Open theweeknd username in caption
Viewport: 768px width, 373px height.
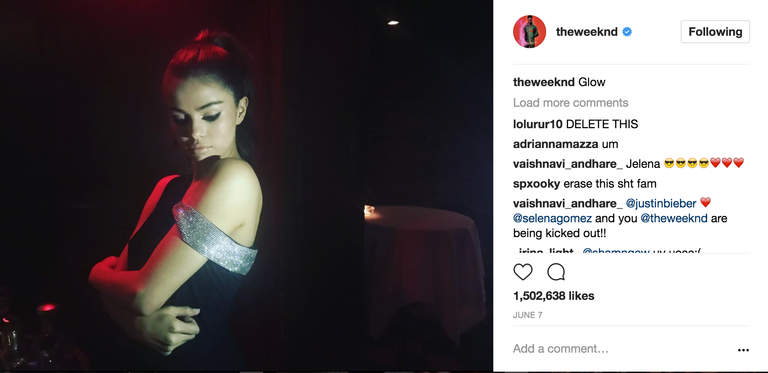click(544, 82)
